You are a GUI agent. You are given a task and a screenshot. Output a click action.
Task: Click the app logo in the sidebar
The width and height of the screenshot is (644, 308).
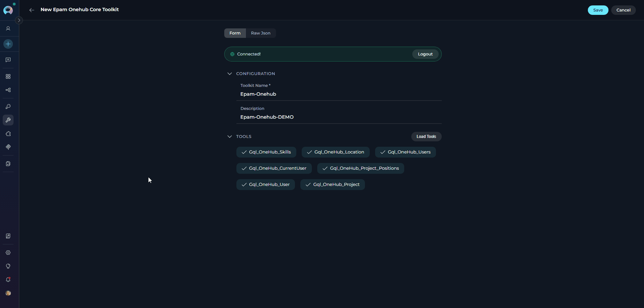pyautogui.click(x=8, y=10)
